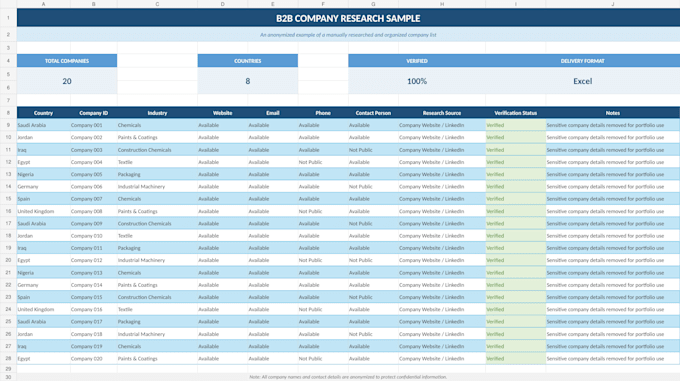The image size is (680, 381).
Task: Click the Notes cell for Company 016
Action: click(613, 309)
